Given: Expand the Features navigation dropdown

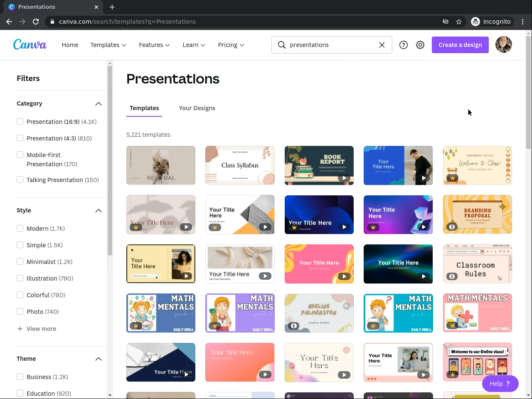Looking at the screenshot, I should tap(154, 45).
